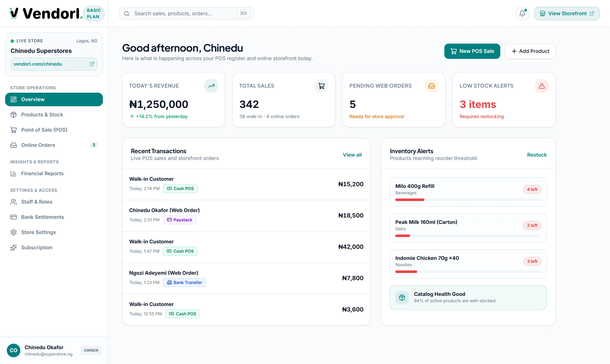Click the cart icon in Total Sales card

point(321,86)
